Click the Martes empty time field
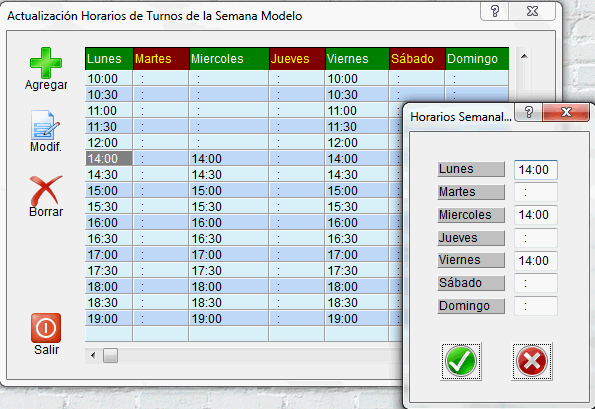Image resolution: width=595 pixels, height=409 pixels. click(536, 192)
